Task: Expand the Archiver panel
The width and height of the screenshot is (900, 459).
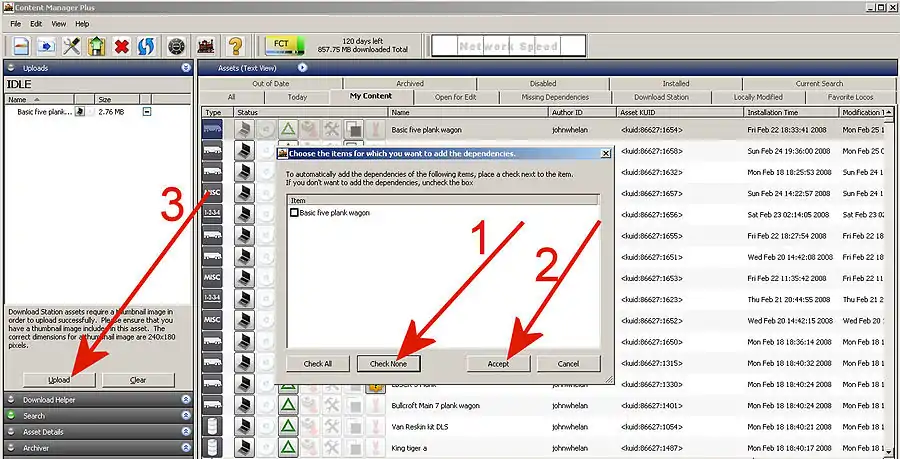Action: pos(185,448)
